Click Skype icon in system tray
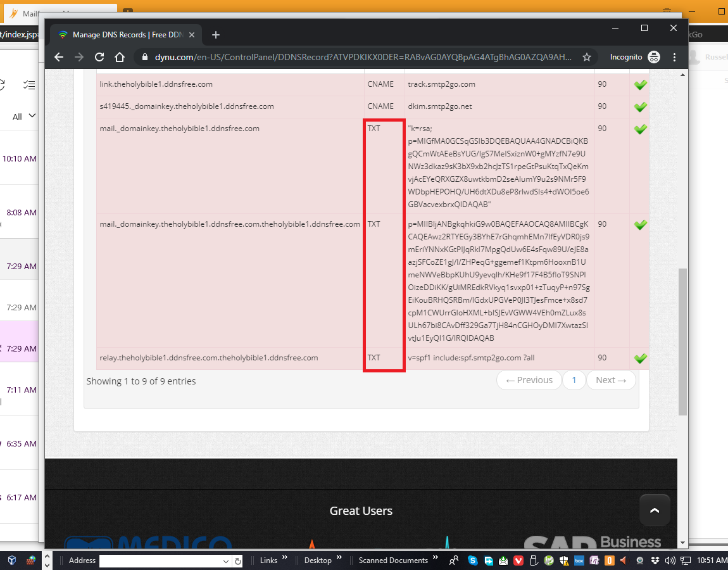The width and height of the screenshot is (728, 570). pyautogui.click(x=473, y=560)
